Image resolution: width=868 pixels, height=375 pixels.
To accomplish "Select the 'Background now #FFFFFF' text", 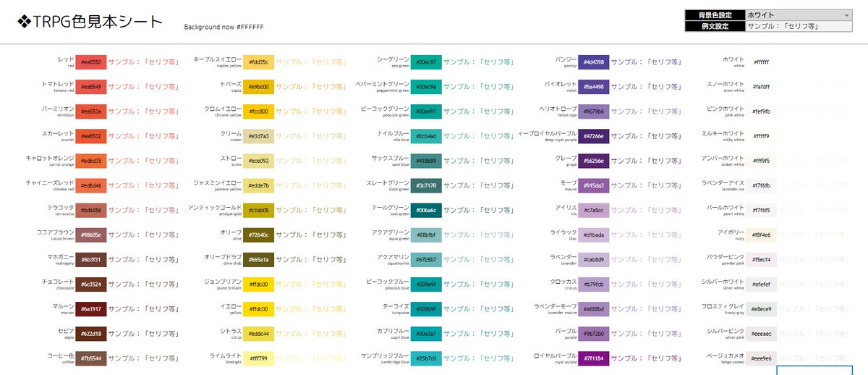I will click(x=224, y=27).
